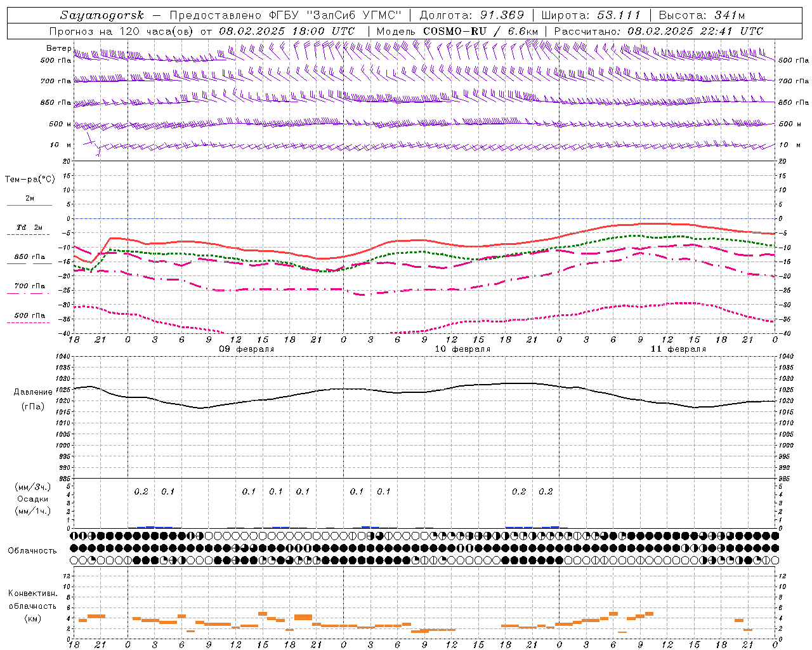Click the Долгота: 91.369 value
This screenshot has width=812, height=650.
point(472,15)
